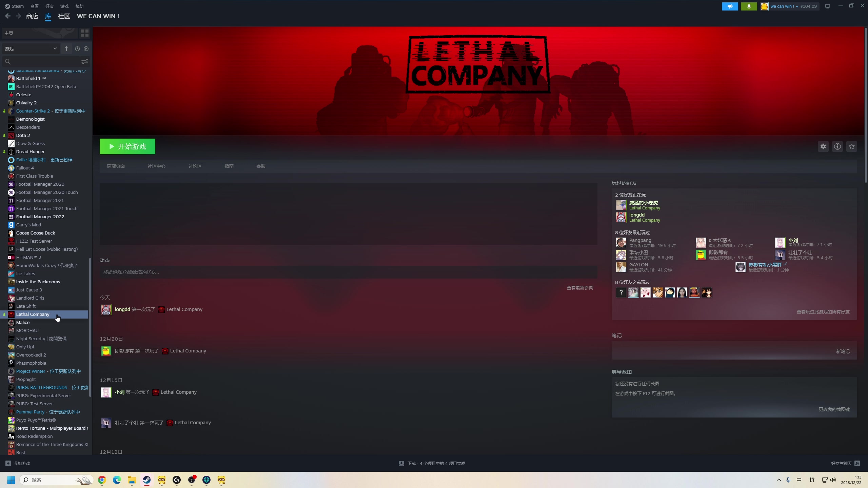This screenshot has height=488, width=868.
Task: Add Lethal Company to favorites star
Action: tap(851, 146)
